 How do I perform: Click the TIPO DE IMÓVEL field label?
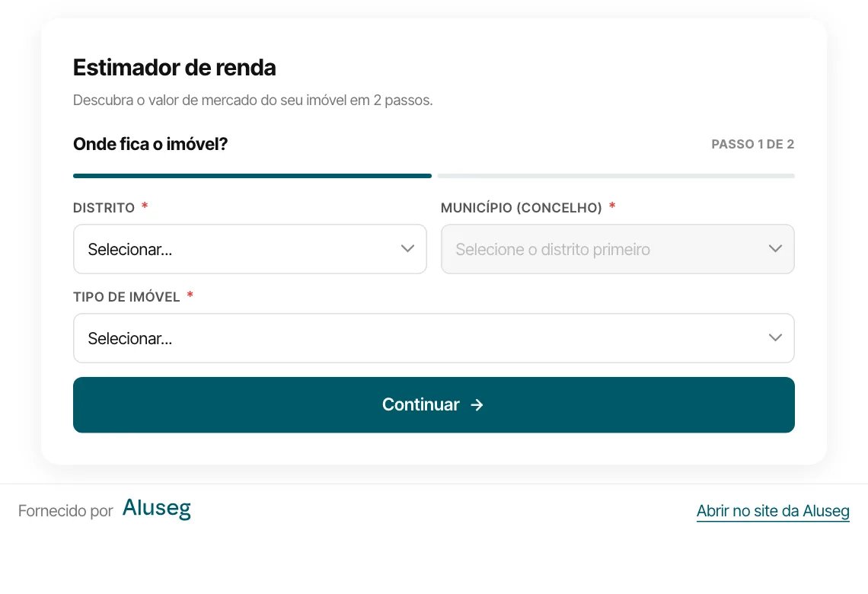click(126, 297)
